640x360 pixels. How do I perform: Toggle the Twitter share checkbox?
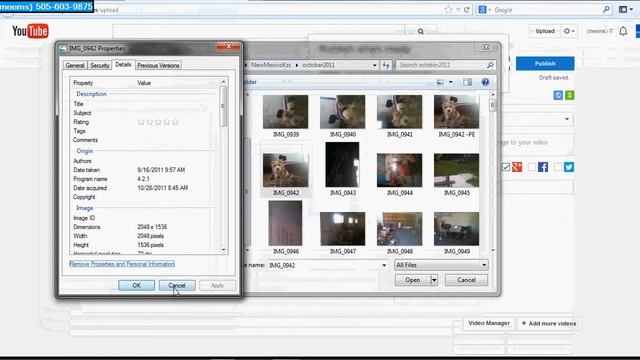pyautogui.click(x=558, y=167)
